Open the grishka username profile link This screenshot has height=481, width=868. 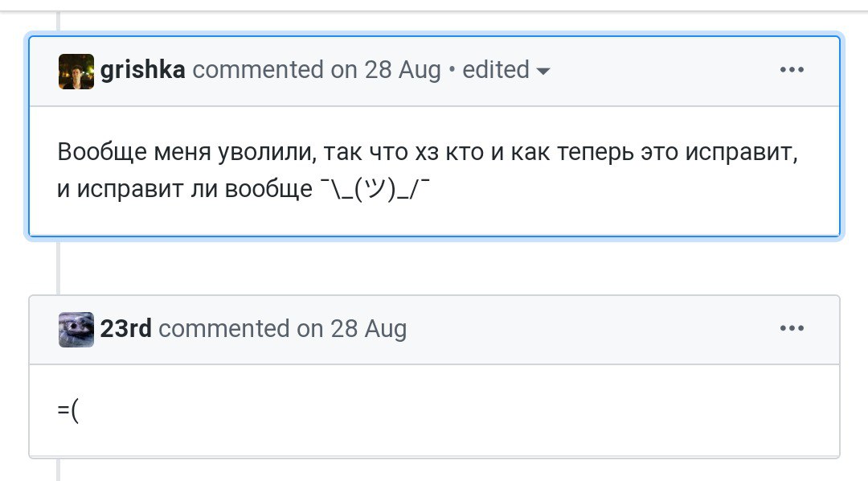tap(143, 70)
